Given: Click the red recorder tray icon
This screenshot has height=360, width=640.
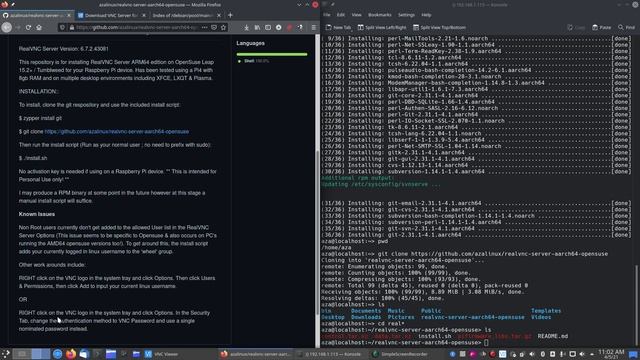Looking at the screenshot, I should 493,354.
